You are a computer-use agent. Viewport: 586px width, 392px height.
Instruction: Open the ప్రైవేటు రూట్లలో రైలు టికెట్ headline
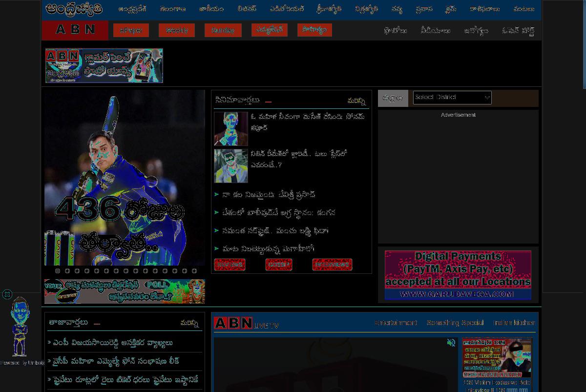(126, 380)
